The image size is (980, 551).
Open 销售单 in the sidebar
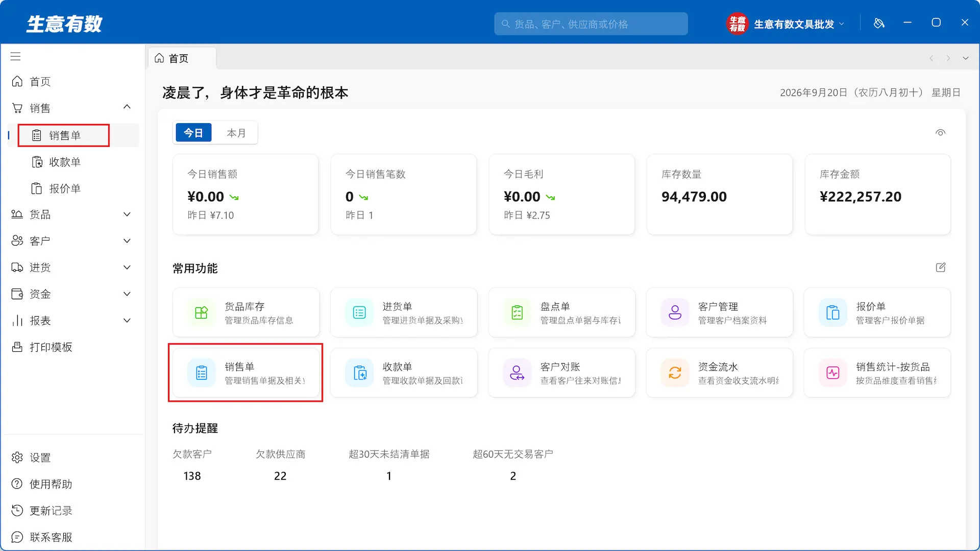(x=73, y=135)
